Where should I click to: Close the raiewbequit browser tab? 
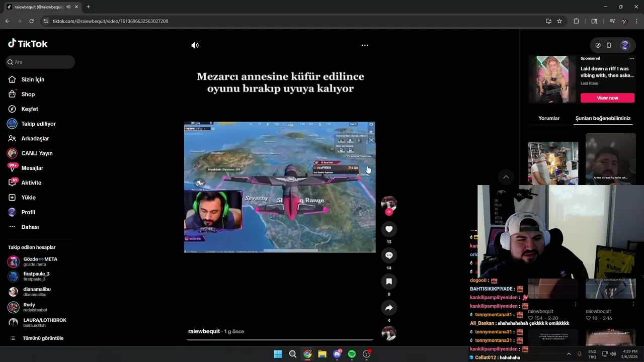[77, 7]
